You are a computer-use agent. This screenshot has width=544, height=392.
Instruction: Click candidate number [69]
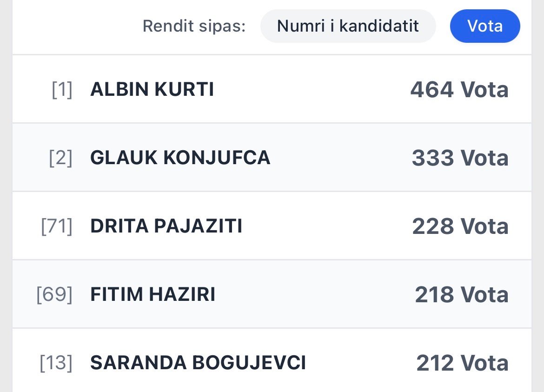click(54, 295)
